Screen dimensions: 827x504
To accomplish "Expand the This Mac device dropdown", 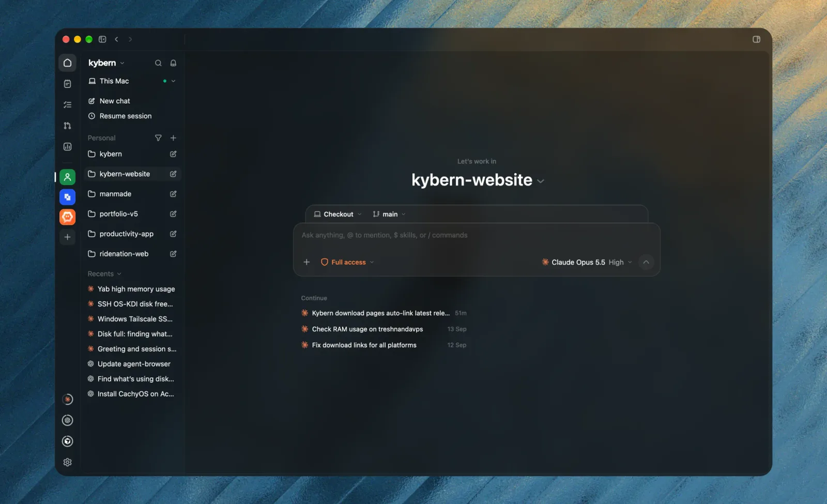I will point(173,81).
